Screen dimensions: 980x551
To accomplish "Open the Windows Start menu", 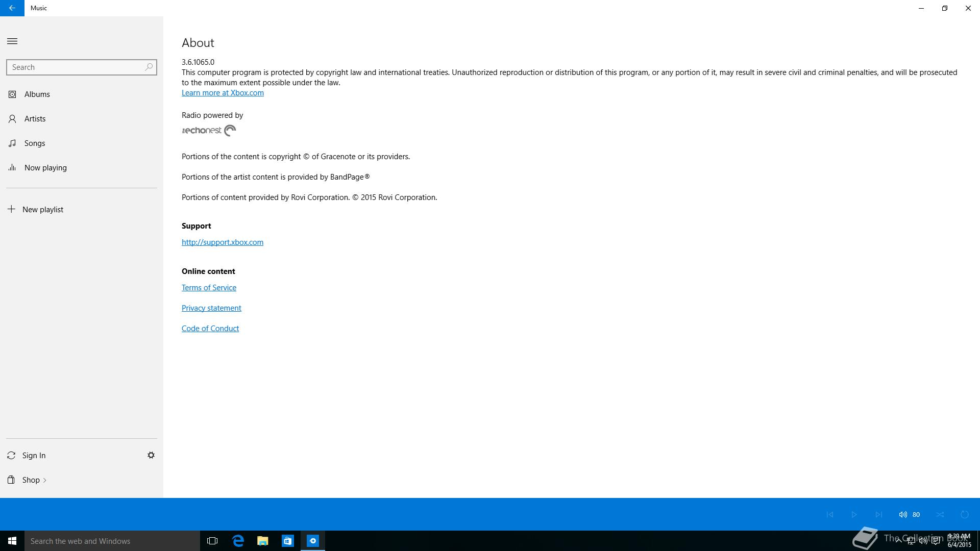I will point(12,541).
